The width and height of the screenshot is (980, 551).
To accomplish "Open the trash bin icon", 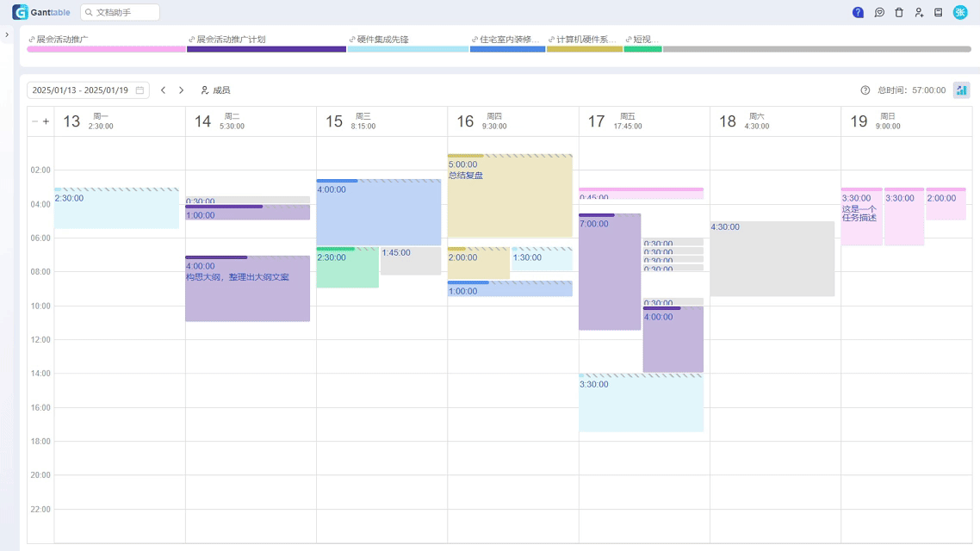I will click(899, 13).
